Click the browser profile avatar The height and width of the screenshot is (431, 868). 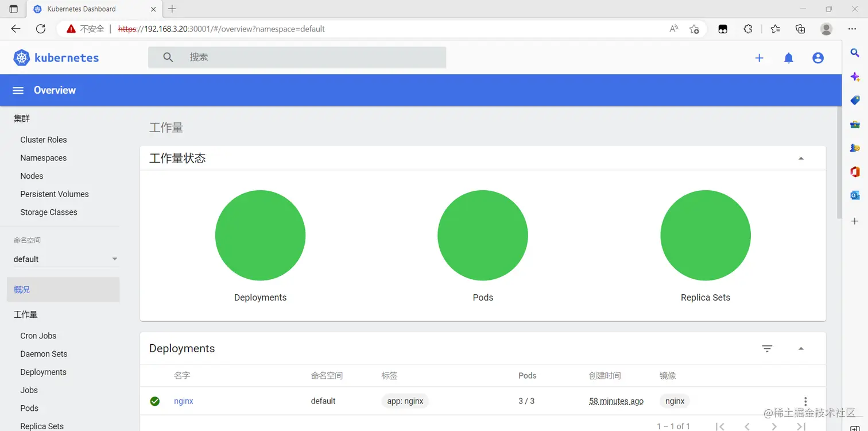click(826, 29)
